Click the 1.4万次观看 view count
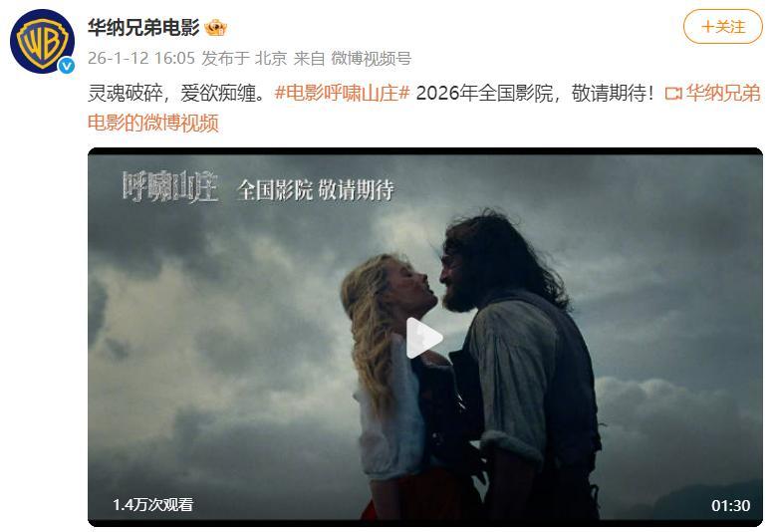The image size is (778, 532). 152,505
